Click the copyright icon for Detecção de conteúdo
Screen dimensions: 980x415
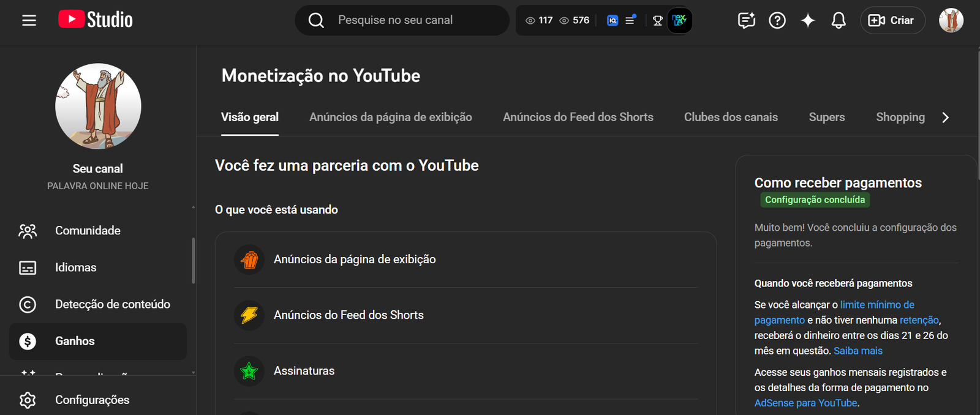28,304
